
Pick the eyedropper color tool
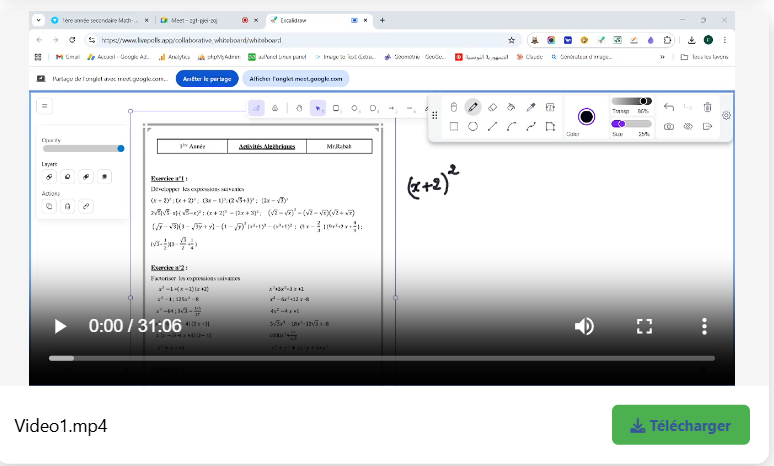531,107
